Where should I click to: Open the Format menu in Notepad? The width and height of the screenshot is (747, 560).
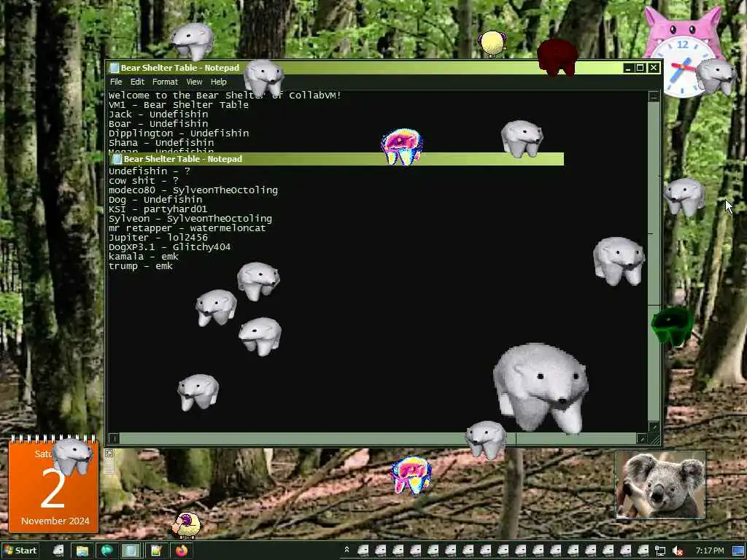(x=165, y=82)
